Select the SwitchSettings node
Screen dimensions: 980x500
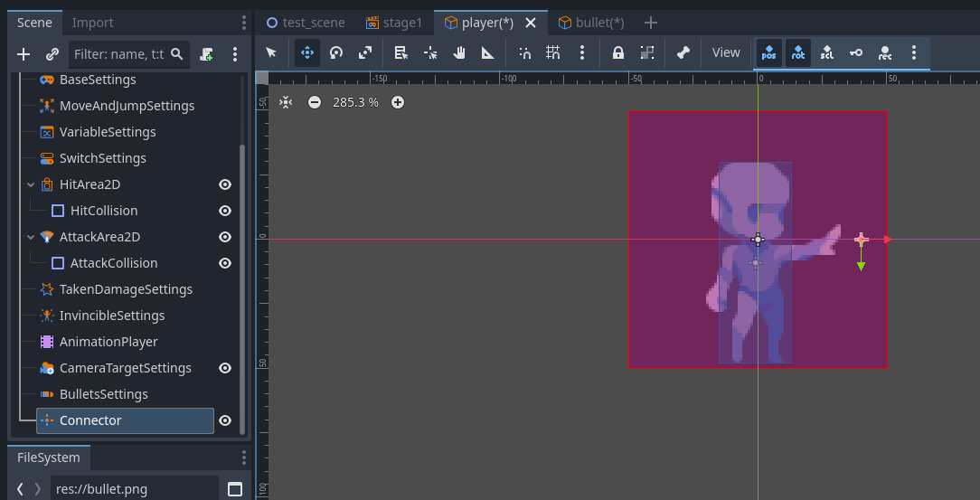102,158
